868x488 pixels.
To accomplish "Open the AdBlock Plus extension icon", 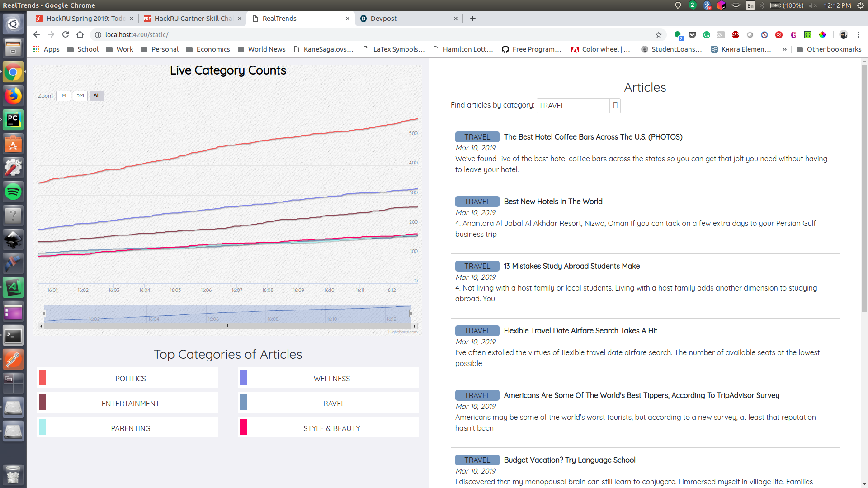I will pos(736,35).
